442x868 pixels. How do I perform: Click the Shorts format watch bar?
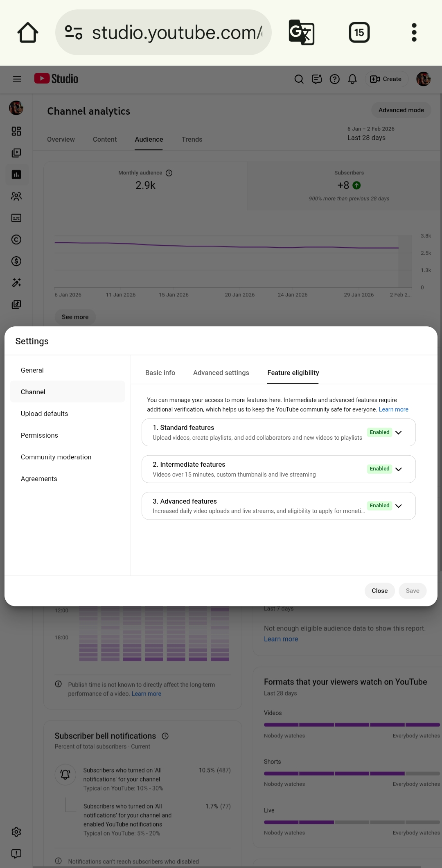click(352, 773)
